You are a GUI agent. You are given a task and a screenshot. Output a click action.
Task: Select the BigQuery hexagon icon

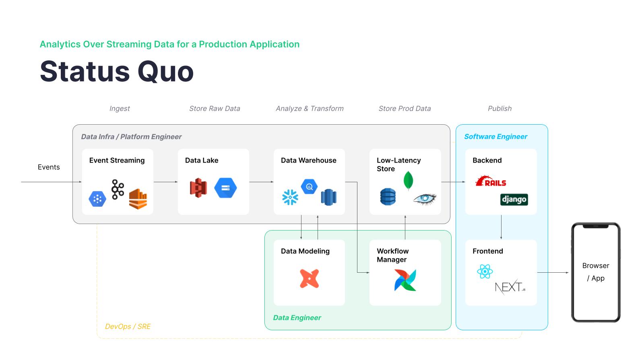309,186
